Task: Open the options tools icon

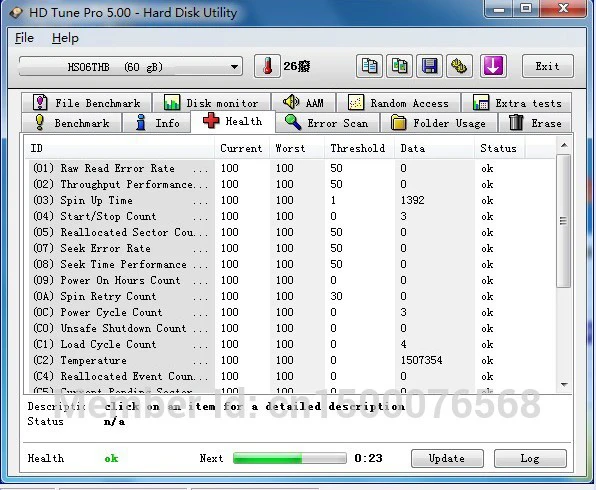Action: (x=459, y=66)
